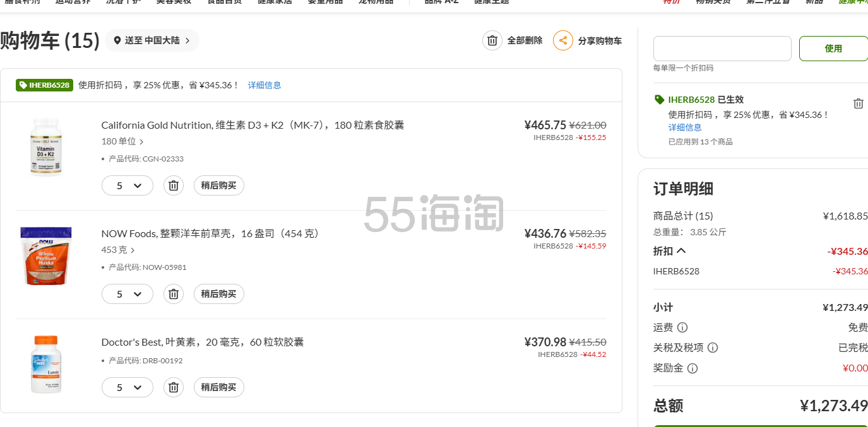Click the ¥370.98 price
This screenshot has width=868, height=427.
[x=545, y=342]
